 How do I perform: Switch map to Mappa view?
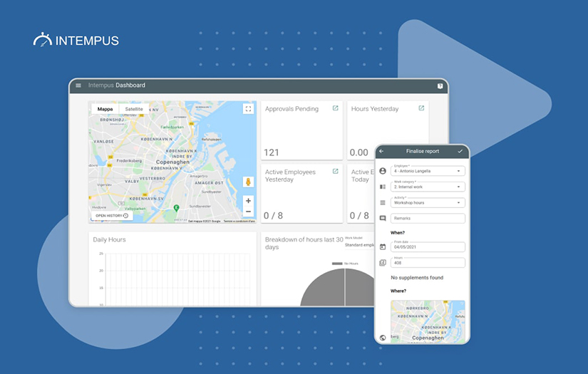(x=105, y=109)
